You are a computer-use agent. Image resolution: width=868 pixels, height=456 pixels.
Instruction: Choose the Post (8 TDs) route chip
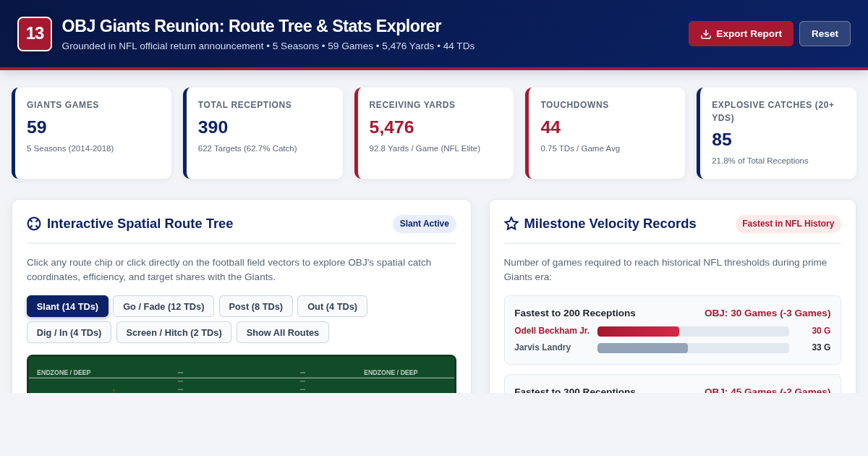(x=256, y=306)
